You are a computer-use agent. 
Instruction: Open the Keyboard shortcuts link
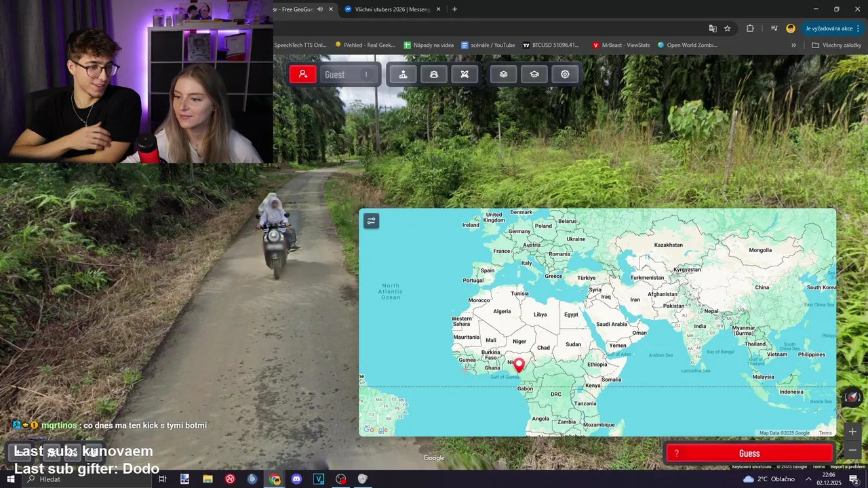coord(751,466)
